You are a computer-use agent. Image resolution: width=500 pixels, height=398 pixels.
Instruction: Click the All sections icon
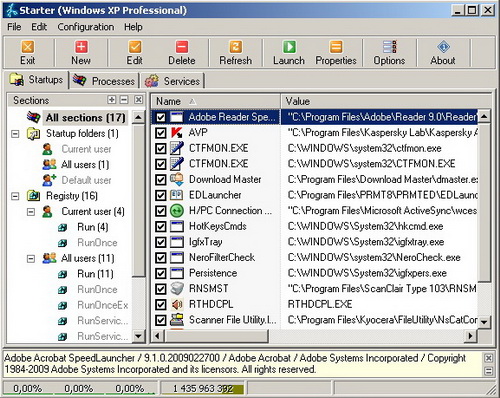[x=33, y=117]
